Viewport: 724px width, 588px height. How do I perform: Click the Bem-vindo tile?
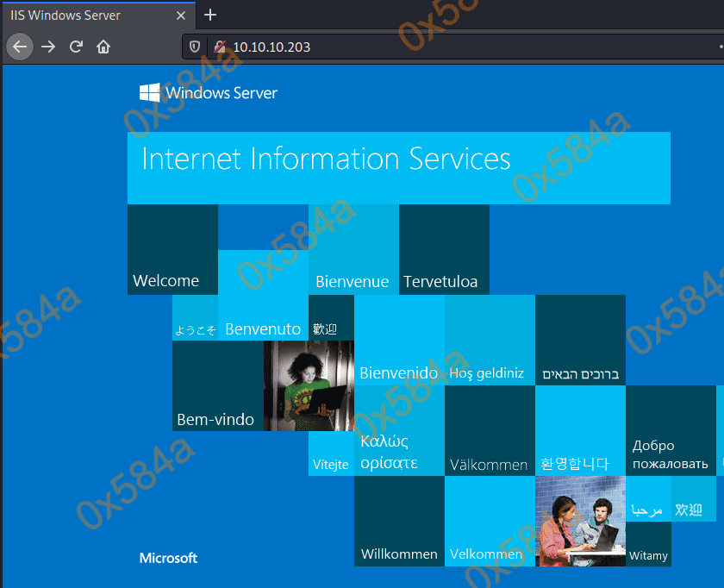coord(217,386)
